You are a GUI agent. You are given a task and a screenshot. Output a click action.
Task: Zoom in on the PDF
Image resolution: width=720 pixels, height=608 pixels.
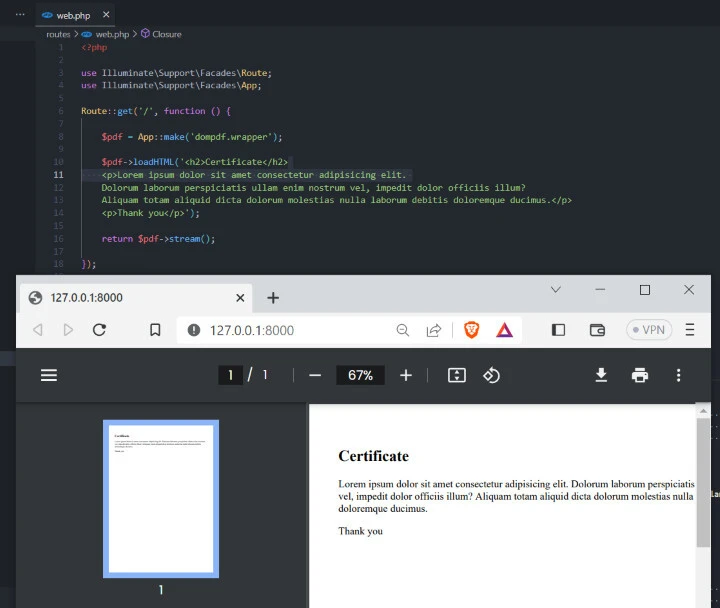click(x=406, y=375)
